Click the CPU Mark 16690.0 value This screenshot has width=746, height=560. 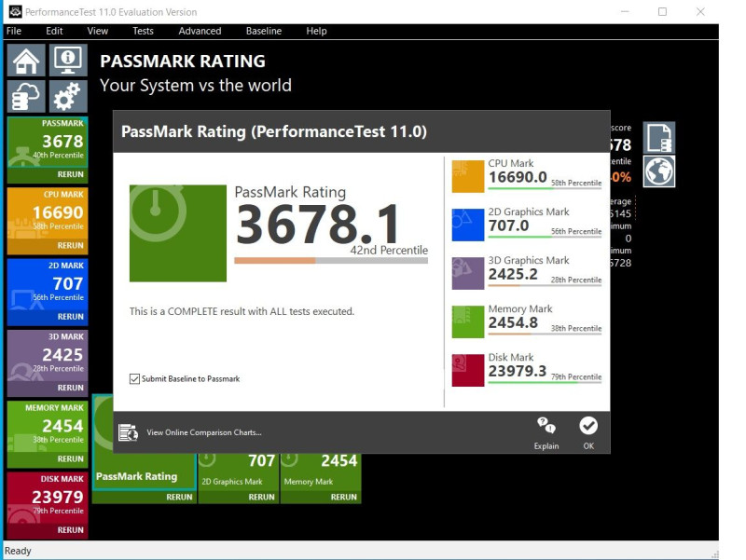(518, 177)
